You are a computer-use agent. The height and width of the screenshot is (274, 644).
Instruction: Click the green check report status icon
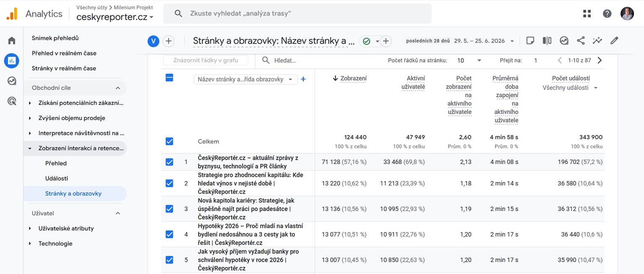point(366,41)
